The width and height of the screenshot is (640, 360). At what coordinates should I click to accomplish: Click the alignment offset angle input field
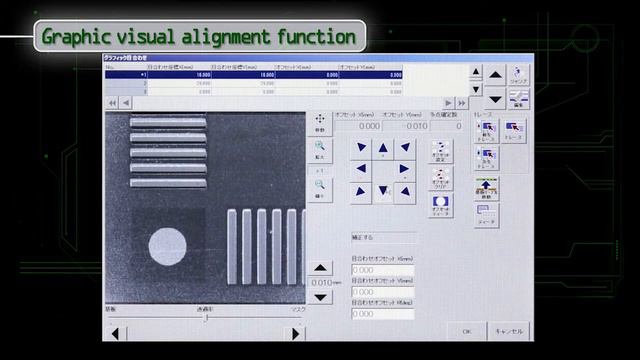click(383, 314)
